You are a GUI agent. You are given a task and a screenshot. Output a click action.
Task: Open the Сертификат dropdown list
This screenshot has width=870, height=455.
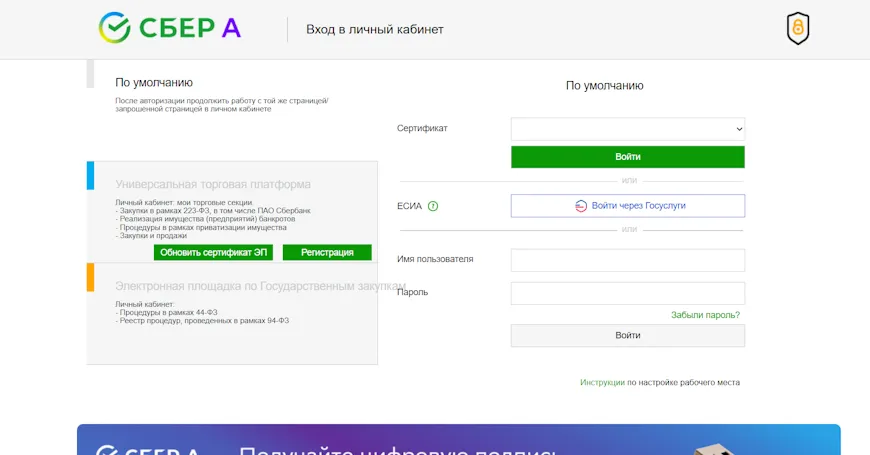[x=627, y=129]
